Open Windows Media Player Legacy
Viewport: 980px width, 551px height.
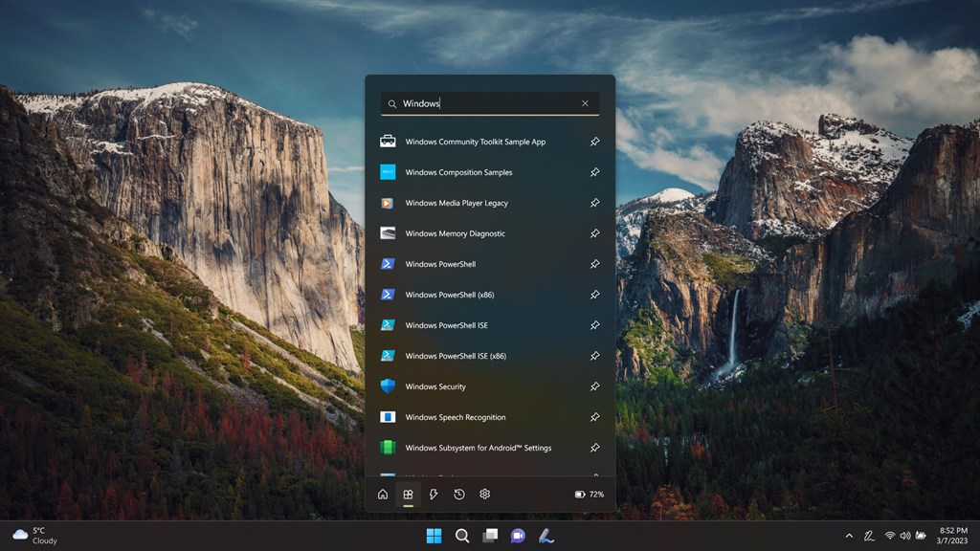(x=490, y=203)
